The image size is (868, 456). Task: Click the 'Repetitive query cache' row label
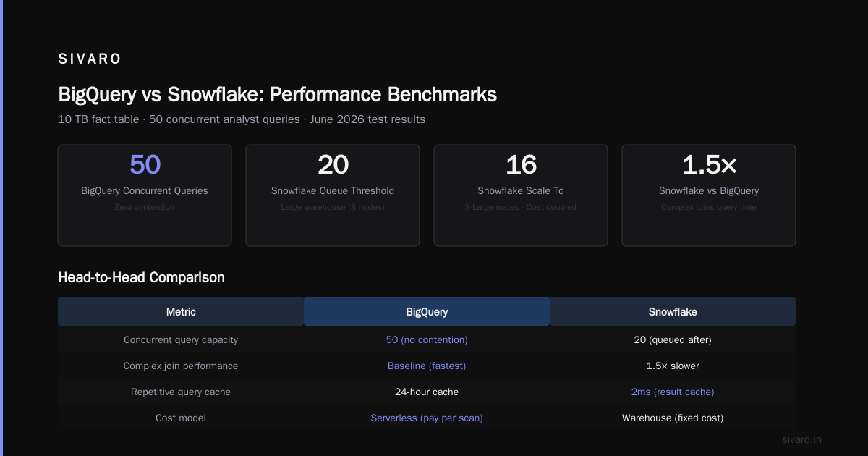pos(181,392)
